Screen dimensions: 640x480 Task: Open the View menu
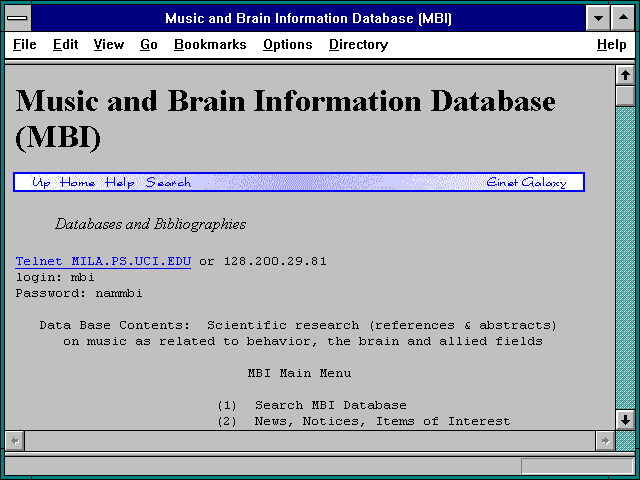pyautogui.click(x=109, y=44)
